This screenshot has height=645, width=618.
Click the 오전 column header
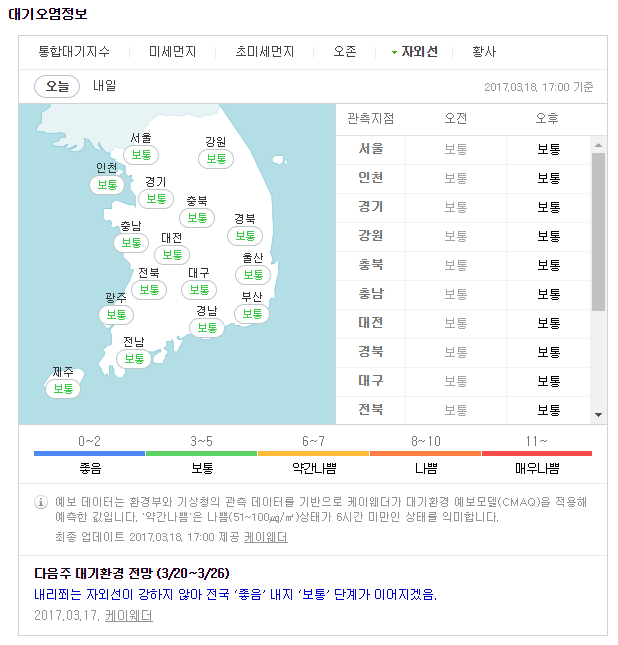pos(455,118)
